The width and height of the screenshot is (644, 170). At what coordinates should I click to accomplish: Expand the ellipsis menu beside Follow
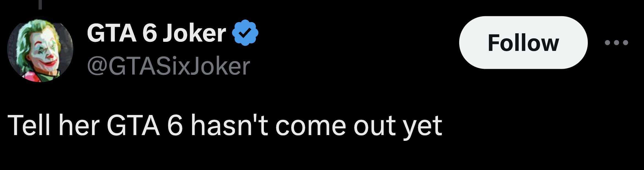coord(616,43)
